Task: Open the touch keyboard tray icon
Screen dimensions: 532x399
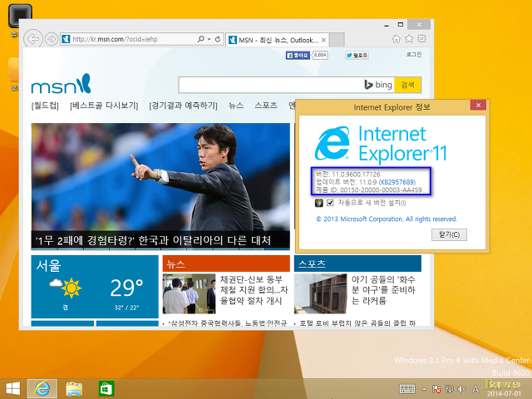Action: pyautogui.click(x=407, y=389)
